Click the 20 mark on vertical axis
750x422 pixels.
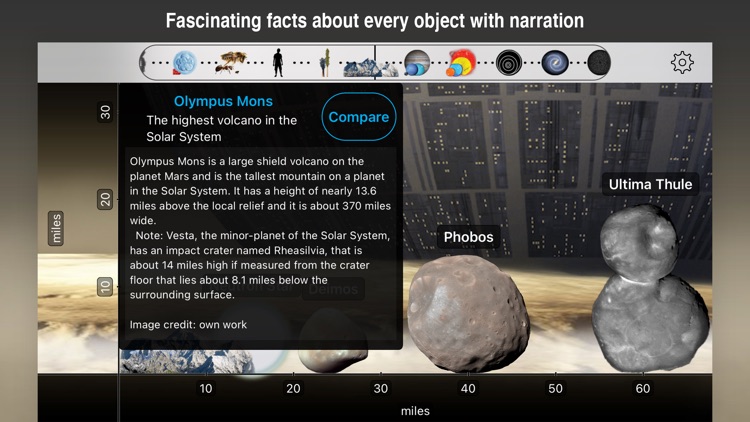point(105,199)
